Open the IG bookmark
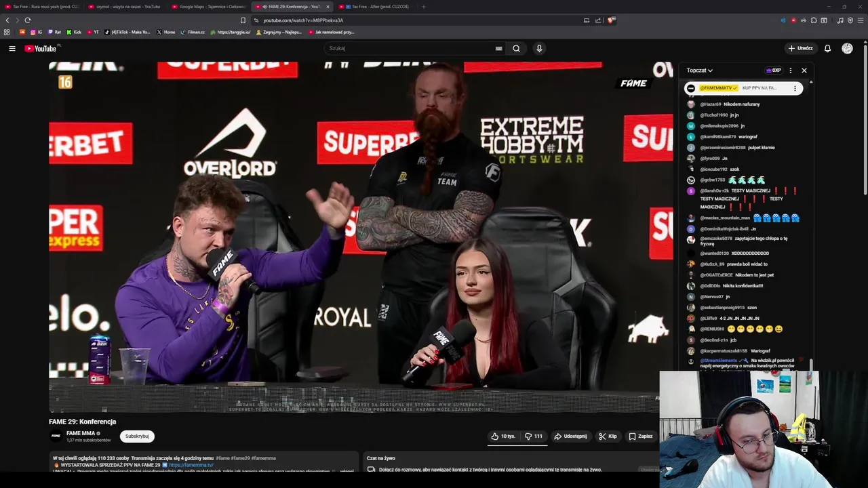This screenshot has width=868, height=488. pos(37,32)
